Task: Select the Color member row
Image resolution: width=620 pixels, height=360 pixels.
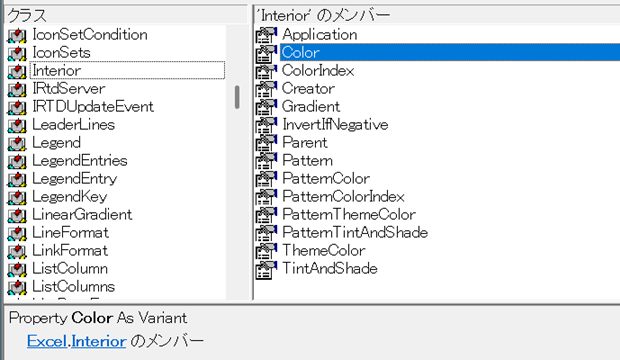Action: coord(450,53)
